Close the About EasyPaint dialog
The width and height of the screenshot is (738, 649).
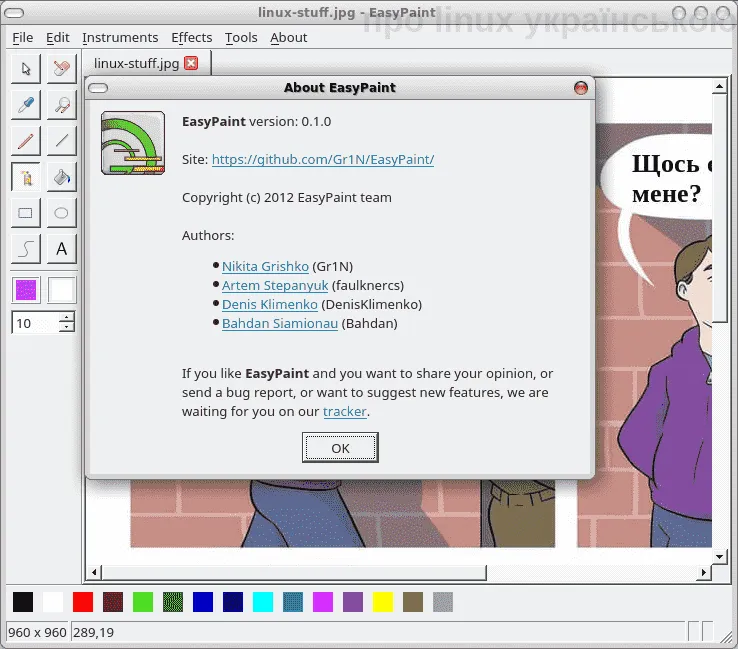(x=581, y=88)
